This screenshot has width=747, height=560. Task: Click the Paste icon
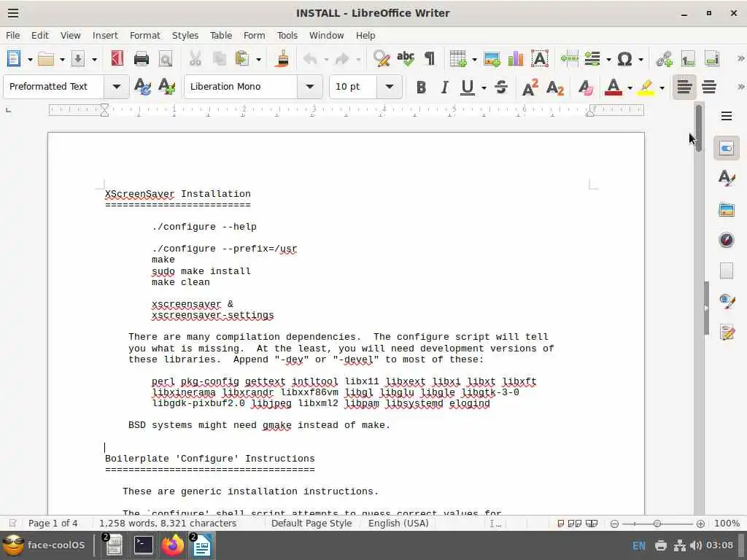242,59
